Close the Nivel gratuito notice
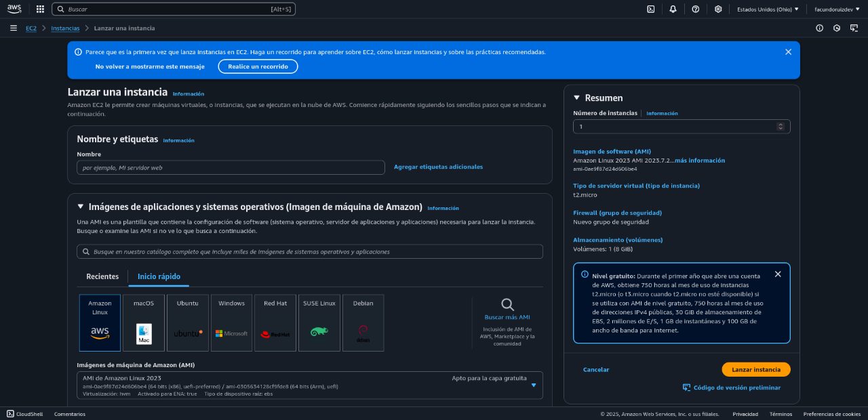The width and height of the screenshot is (868, 420). click(778, 274)
